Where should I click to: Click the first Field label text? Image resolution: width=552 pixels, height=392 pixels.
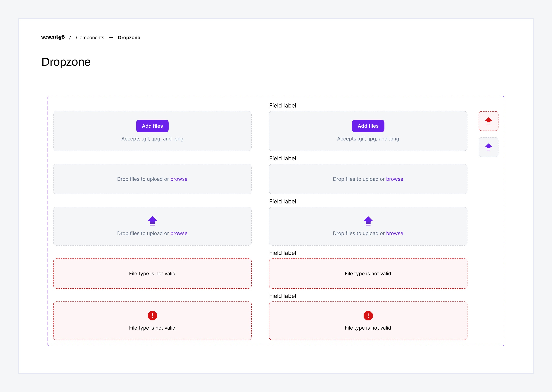[282, 105]
